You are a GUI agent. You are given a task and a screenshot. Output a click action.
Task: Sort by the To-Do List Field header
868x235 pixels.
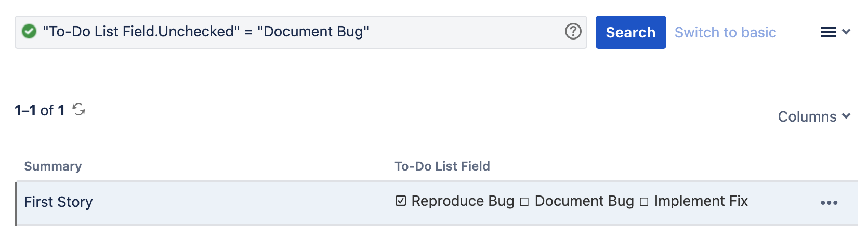[x=442, y=166]
